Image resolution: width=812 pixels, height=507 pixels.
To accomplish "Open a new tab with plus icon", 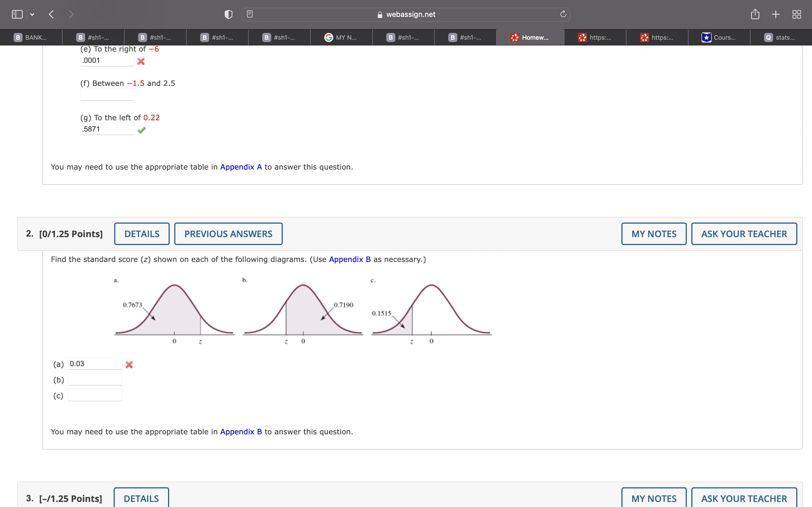I will (775, 14).
